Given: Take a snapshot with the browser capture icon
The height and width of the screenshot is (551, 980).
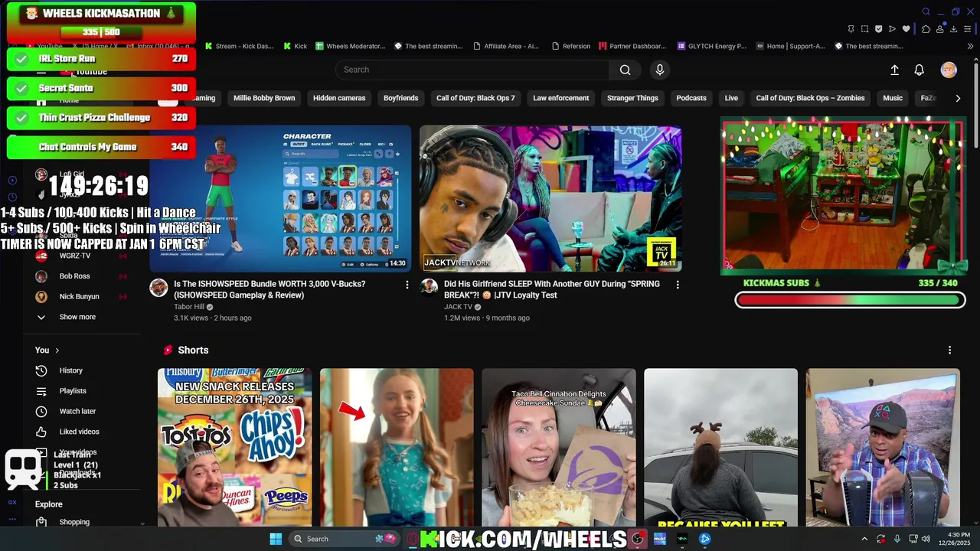Looking at the screenshot, I should tap(864, 29).
